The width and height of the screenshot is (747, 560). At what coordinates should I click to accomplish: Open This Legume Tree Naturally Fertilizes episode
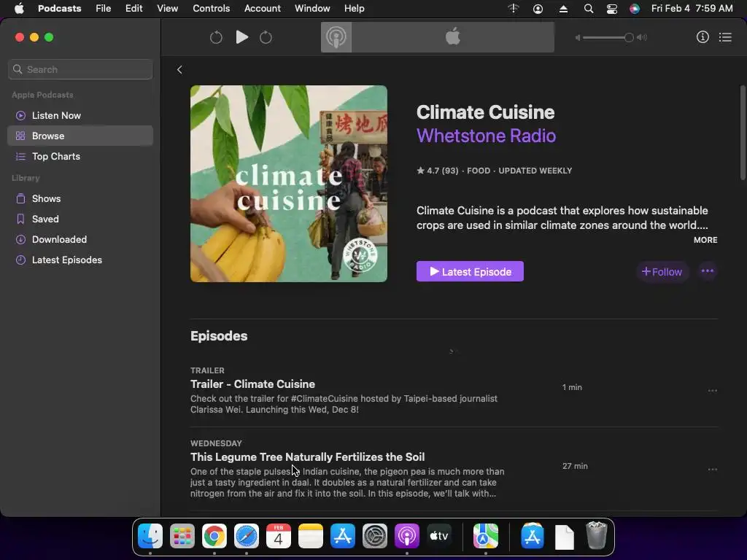(x=307, y=457)
